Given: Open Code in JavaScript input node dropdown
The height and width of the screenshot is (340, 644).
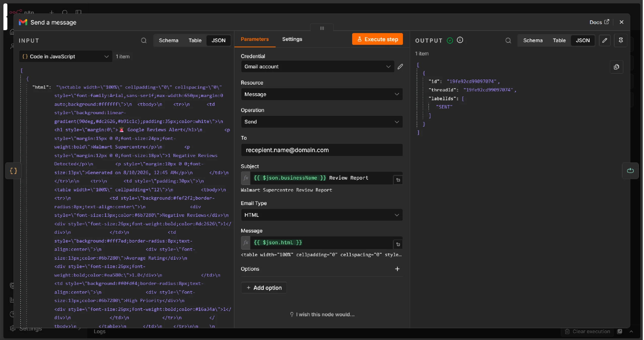Looking at the screenshot, I should (x=66, y=57).
